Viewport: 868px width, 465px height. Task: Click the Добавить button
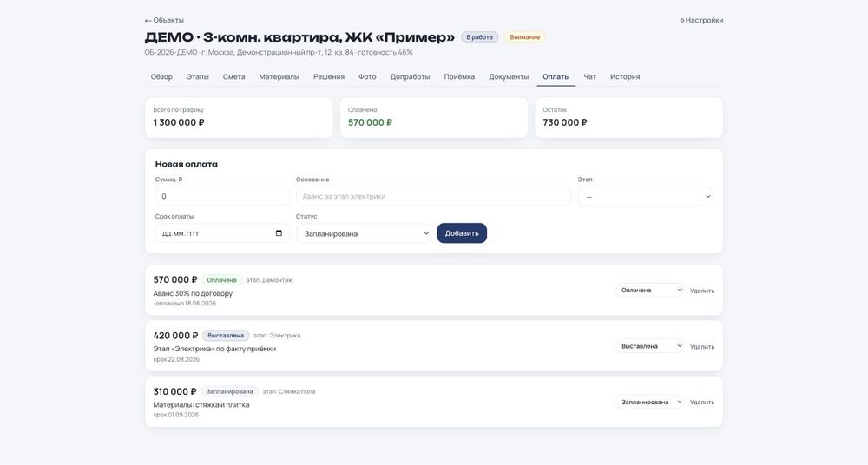(x=462, y=233)
